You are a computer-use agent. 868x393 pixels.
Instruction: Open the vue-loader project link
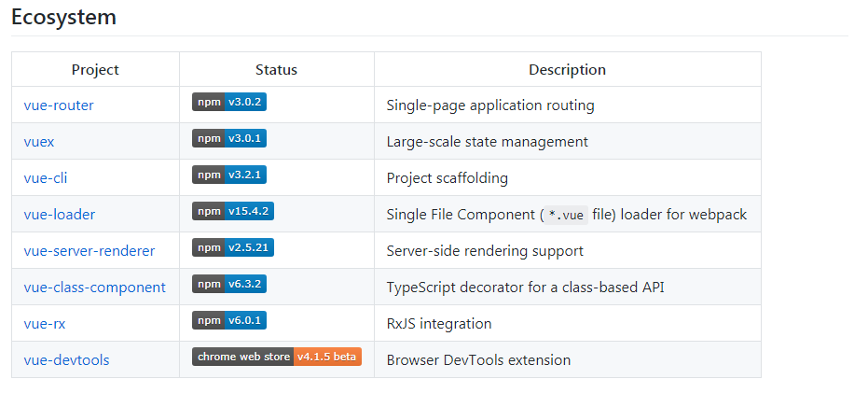click(x=60, y=214)
